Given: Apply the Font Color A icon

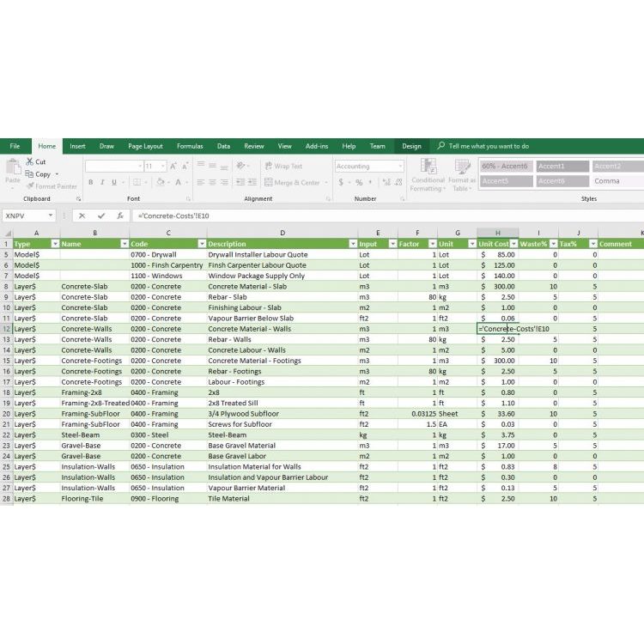Looking at the screenshot, I should point(179,182).
